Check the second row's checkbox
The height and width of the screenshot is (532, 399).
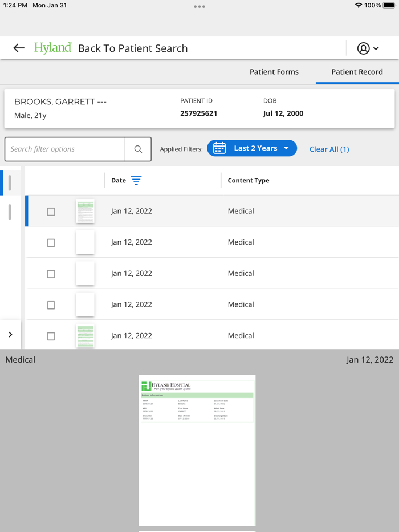[51, 243]
